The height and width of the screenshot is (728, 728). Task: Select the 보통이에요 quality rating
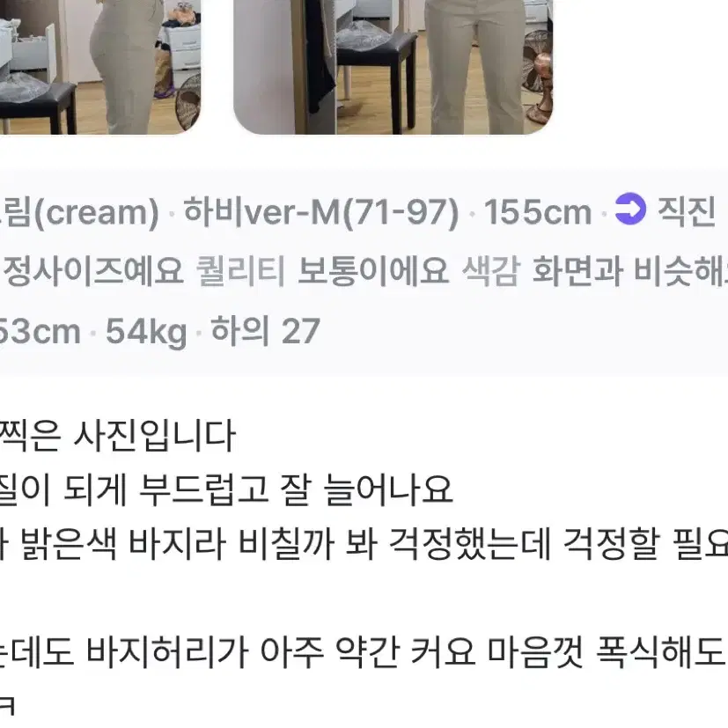pos(373,270)
